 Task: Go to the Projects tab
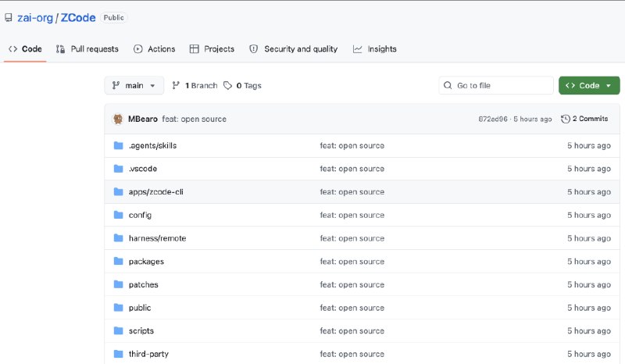tap(212, 49)
